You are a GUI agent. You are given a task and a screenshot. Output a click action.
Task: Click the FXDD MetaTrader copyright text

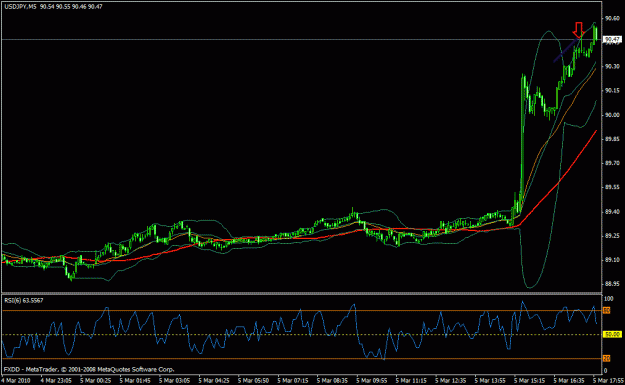[x=89, y=369]
